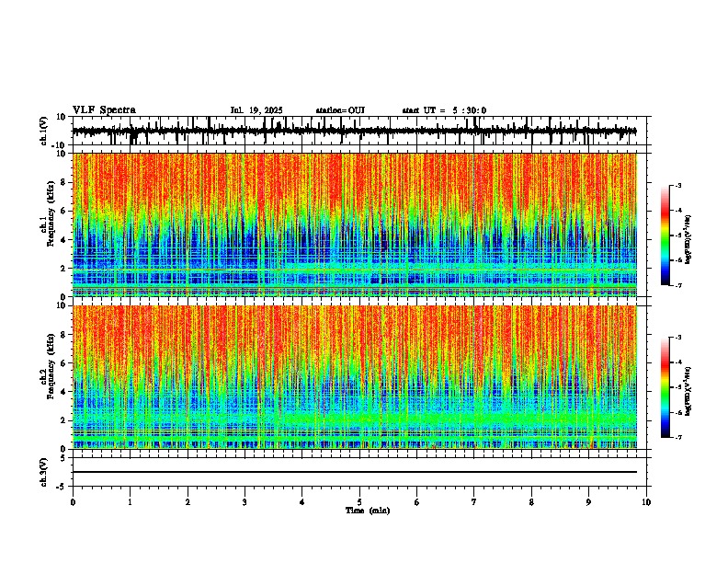Click the time axis tick label "2"
Viewport: 728px width, 563px height.
point(188,502)
